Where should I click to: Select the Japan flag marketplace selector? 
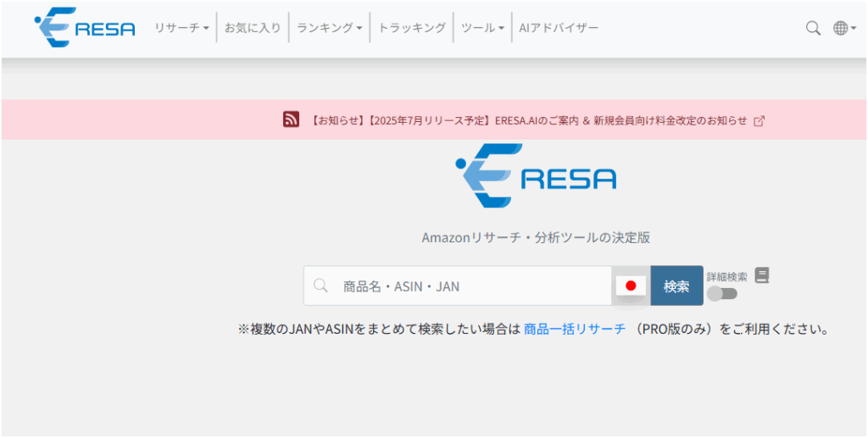(x=631, y=286)
